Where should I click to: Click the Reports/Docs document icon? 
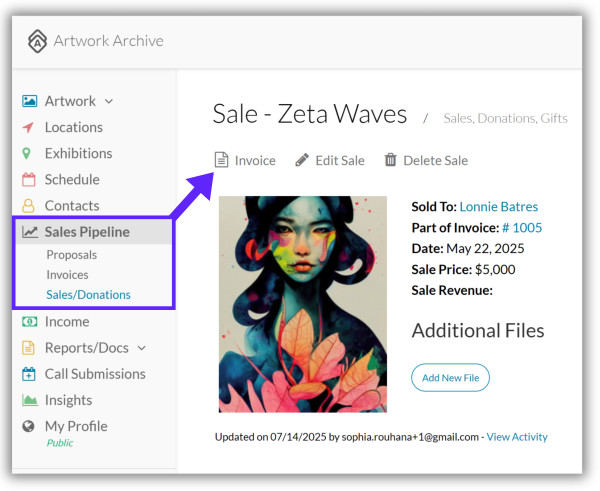click(x=28, y=348)
